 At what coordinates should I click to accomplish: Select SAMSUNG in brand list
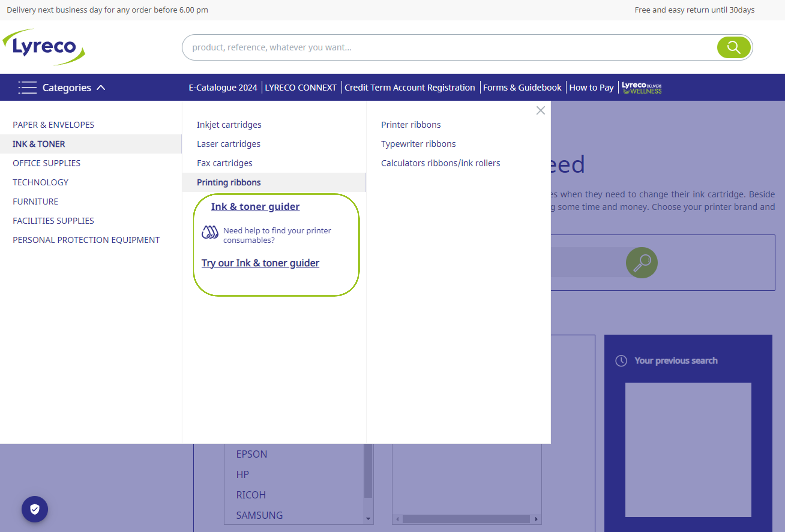[x=259, y=515]
